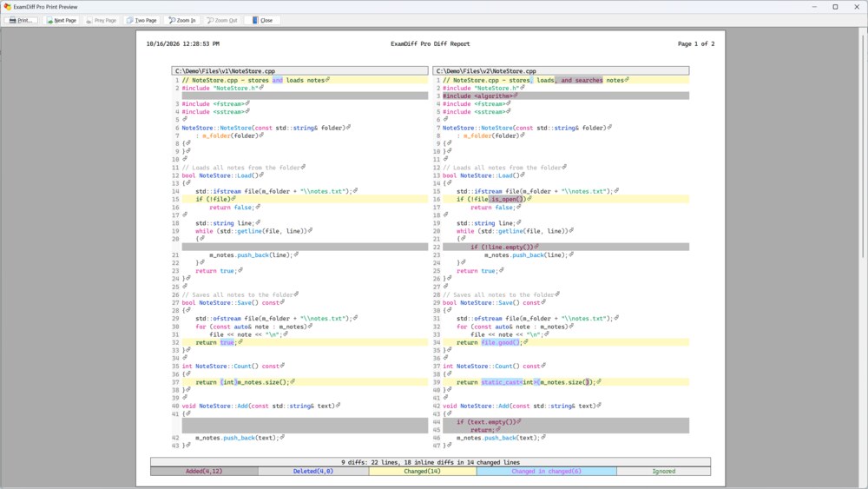Click left-pane 'bool NoteStore::Load()' line
Viewport: 868px width, 489px height.
click(x=222, y=175)
